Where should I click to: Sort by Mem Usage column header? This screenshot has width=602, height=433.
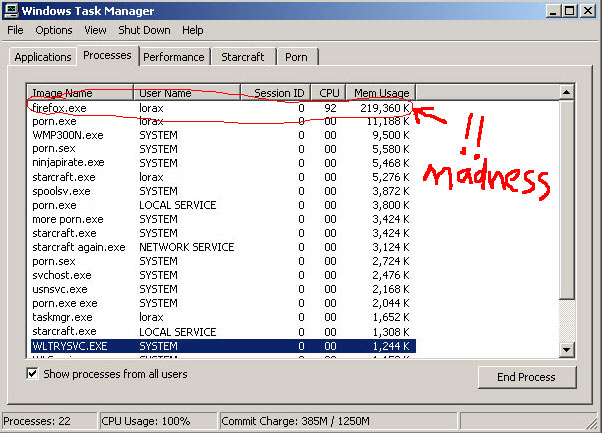tap(380, 93)
